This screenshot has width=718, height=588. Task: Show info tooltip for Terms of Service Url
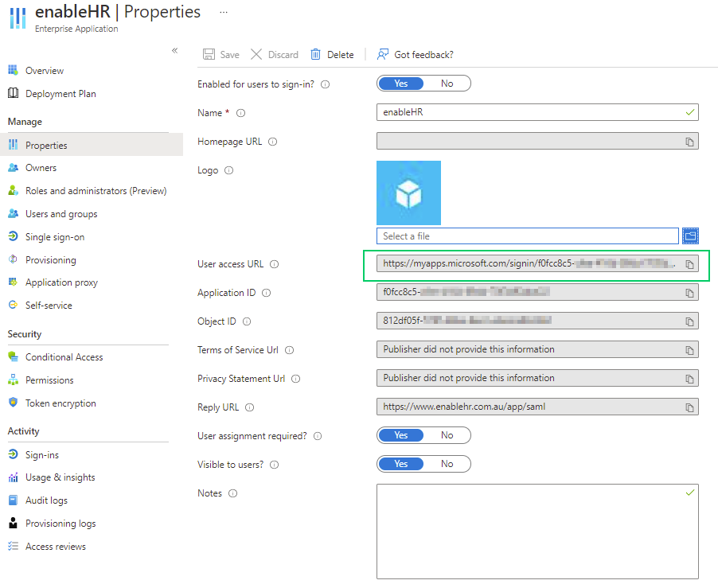(x=290, y=350)
